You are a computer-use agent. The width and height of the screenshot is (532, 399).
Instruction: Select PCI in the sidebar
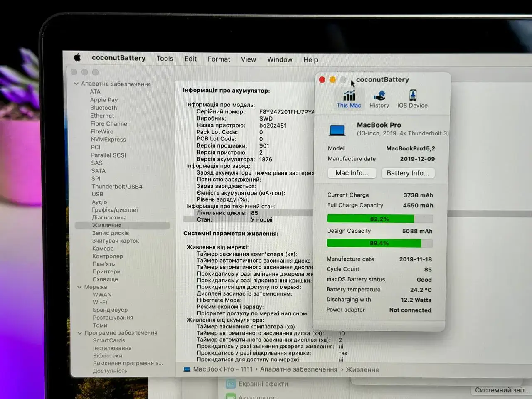(x=96, y=147)
